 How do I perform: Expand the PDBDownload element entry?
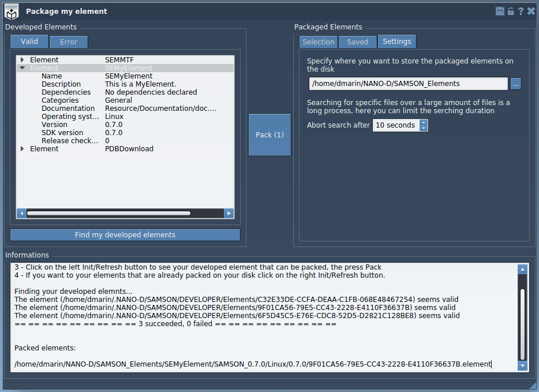(x=22, y=148)
